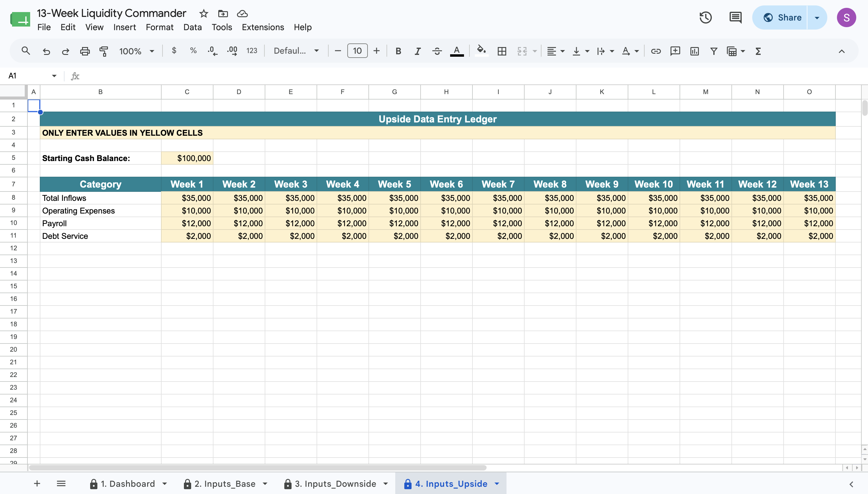Open the All sheets list icon
Screen dimensions: 868x494
pos(61,483)
